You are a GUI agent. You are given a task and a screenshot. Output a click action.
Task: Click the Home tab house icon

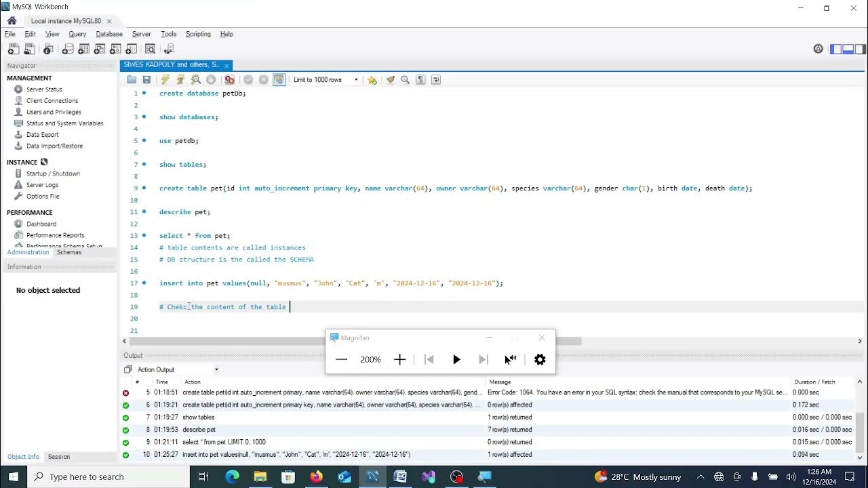click(12, 20)
